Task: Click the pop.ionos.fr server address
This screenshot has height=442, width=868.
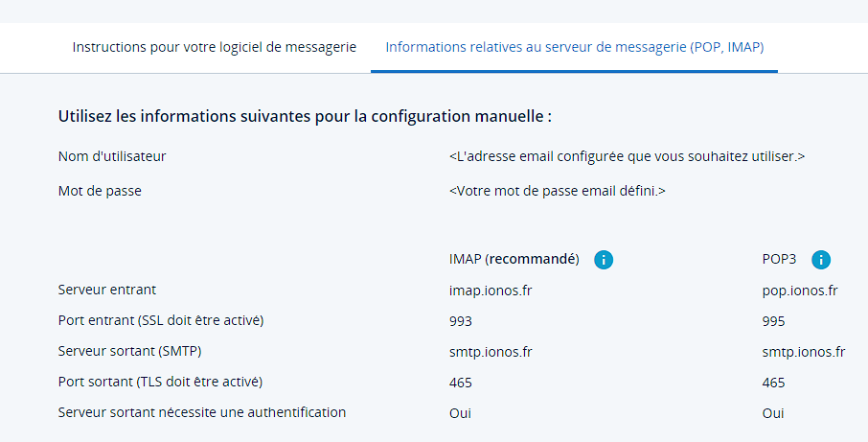Action: pyautogui.click(x=800, y=291)
